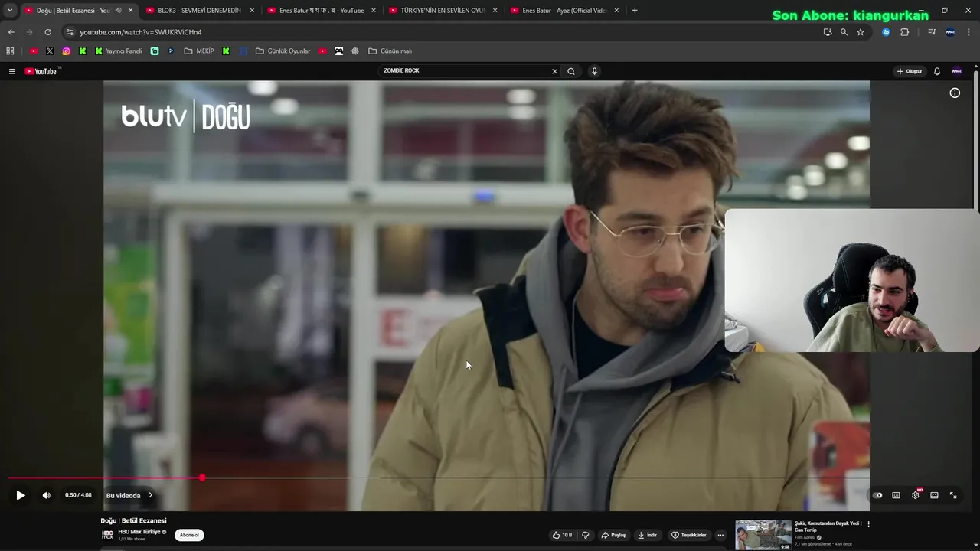The image size is (980, 551).
Task: Click the Oluştur create button
Action: tap(910, 71)
